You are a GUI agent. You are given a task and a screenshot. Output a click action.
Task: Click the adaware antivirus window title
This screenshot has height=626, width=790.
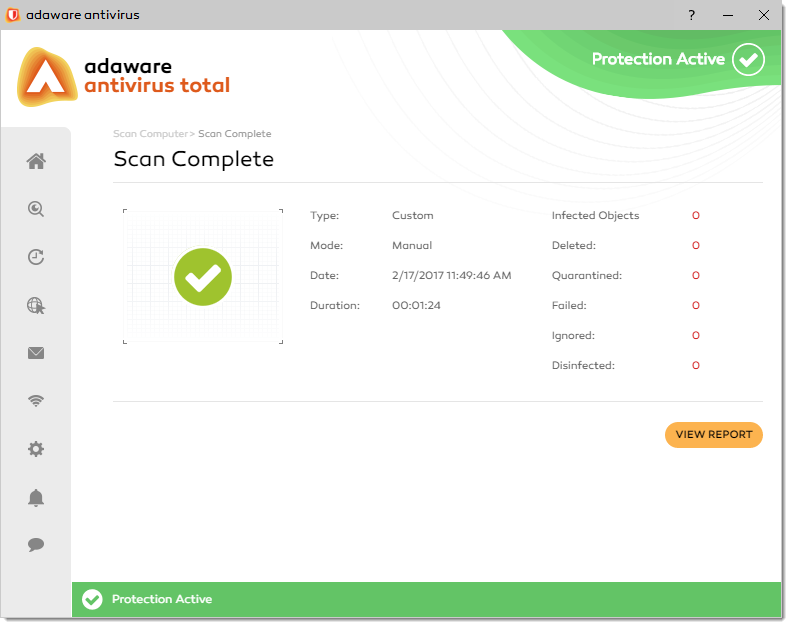click(x=83, y=15)
